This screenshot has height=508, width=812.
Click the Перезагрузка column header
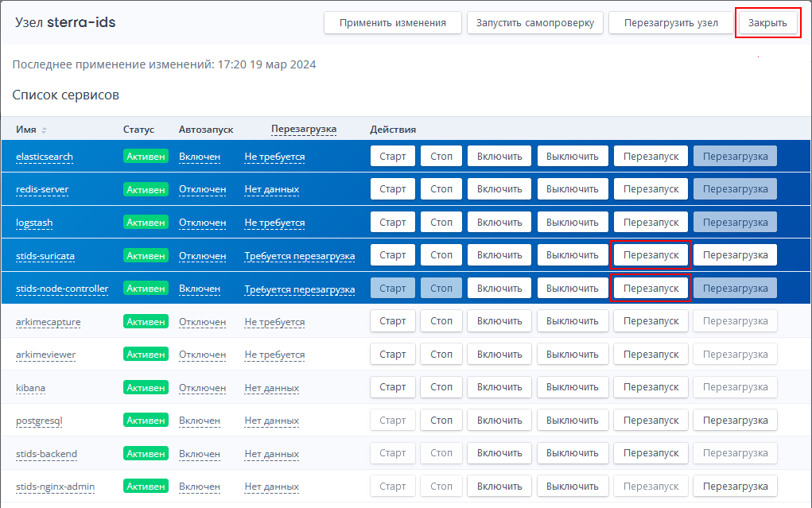click(304, 129)
